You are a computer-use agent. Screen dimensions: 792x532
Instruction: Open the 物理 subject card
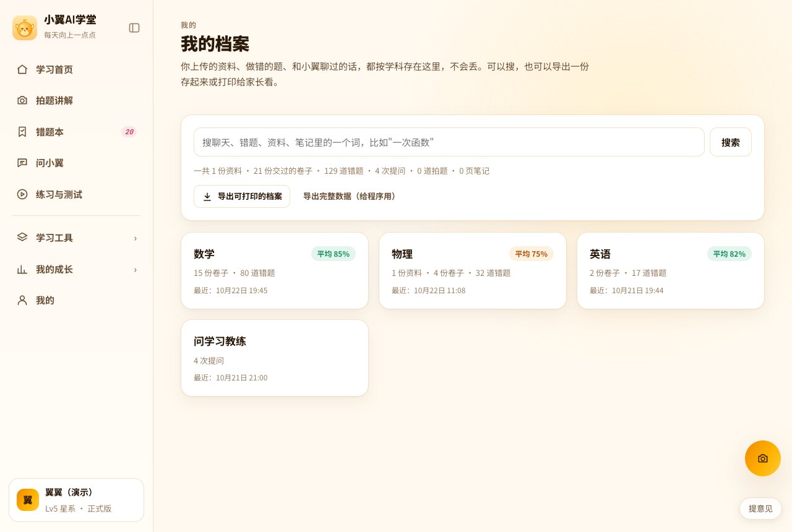[x=473, y=271]
